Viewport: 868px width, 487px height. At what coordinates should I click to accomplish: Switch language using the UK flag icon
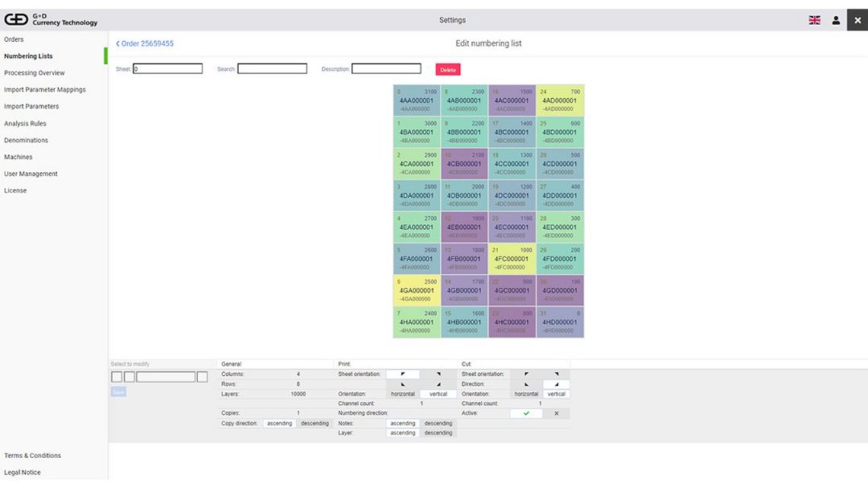click(814, 20)
